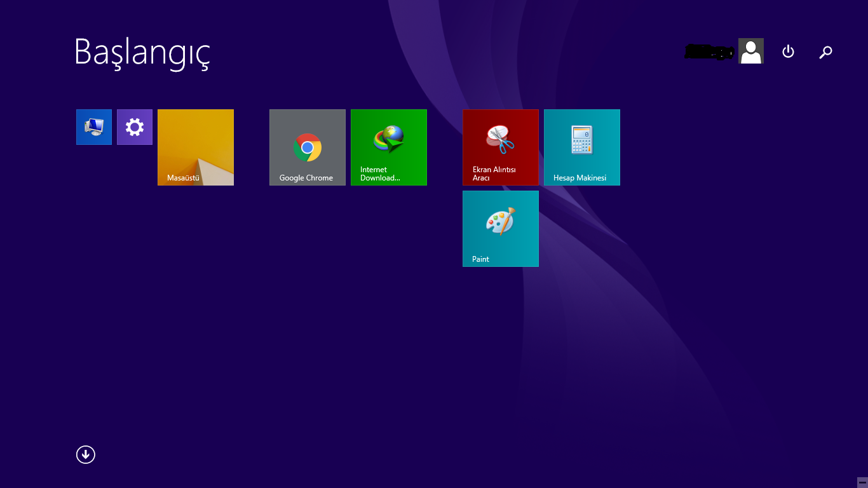Launch the Google Chrome tile

pos(308,147)
